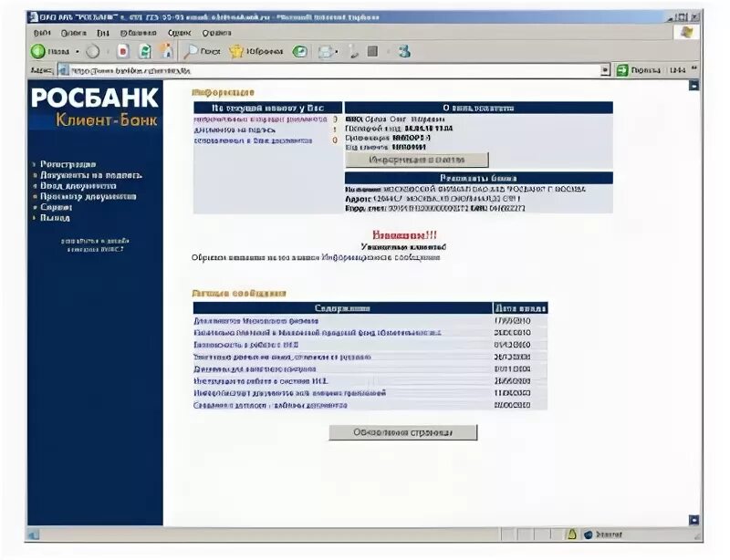Open the Информационное сообщение link
The image size is (730, 560).
click(x=381, y=257)
